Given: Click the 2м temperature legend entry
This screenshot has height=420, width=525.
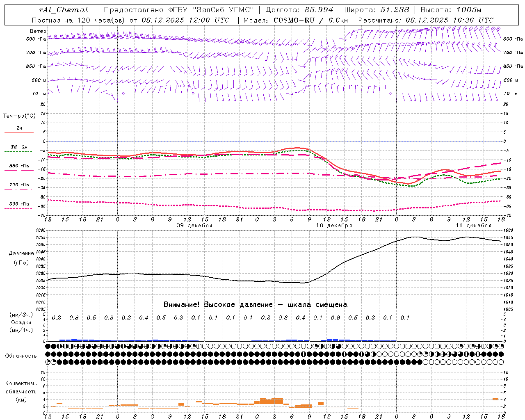Looking at the screenshot, I should click(x=19, y=128).
